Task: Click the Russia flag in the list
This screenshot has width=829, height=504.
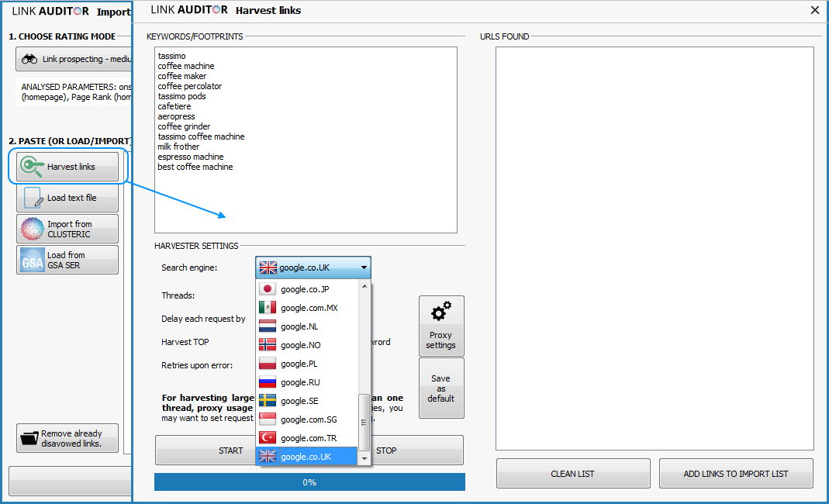Action: point(268,381)
